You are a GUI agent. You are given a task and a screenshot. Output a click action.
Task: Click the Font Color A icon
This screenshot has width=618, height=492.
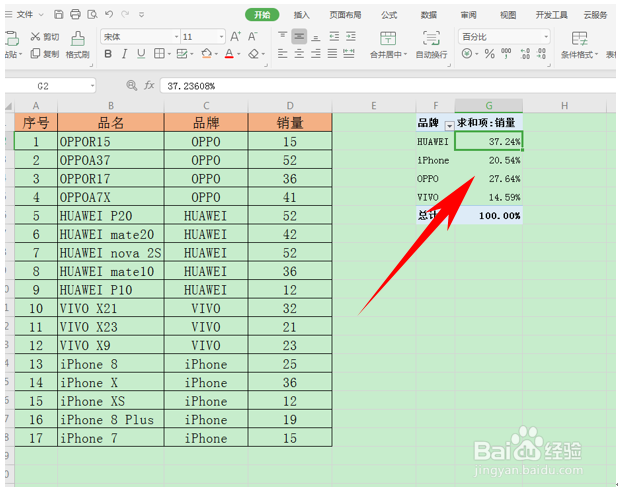tap(229, 54)
